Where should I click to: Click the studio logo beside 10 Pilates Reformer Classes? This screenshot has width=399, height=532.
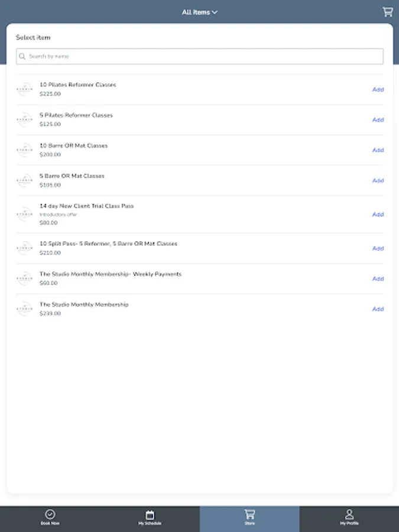[x=24, y=89]
